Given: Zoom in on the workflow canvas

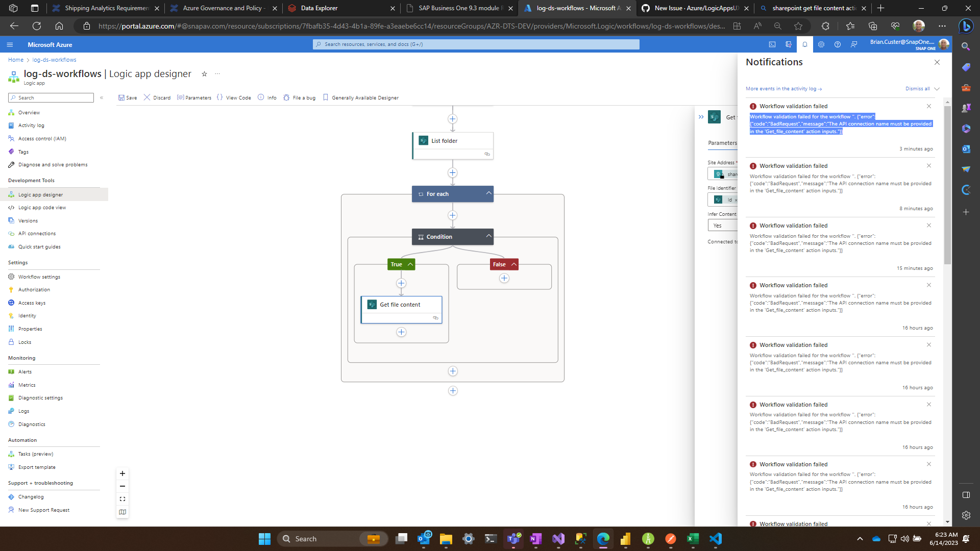Looking at the screenshot, I should click(x=122, y=473).
